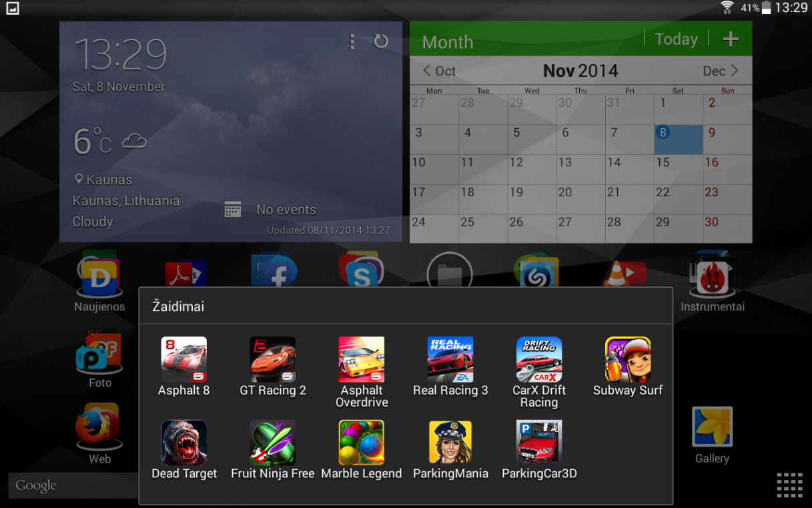Go to previous month Oct
The image size is (812, 508).
pos(439,71)
